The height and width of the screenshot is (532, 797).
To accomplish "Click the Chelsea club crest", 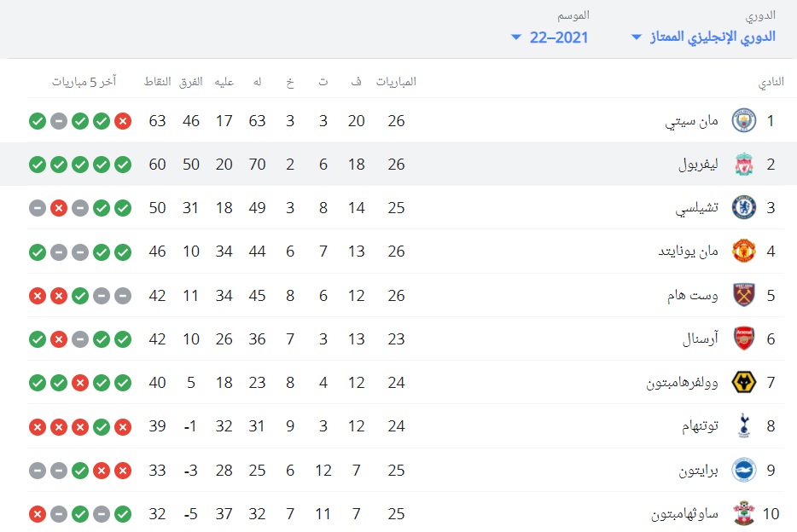I will click(x=743, y=208).
